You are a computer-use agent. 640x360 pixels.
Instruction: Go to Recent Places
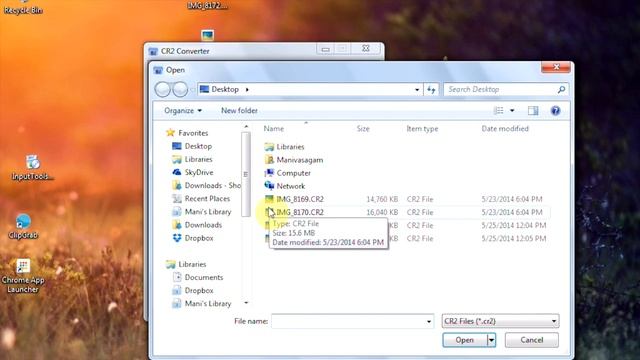click(201, 198)
